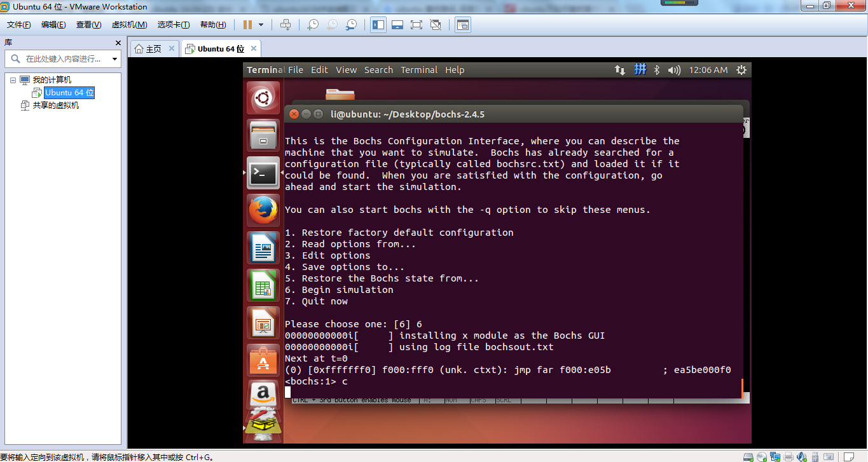The image size is (868, 462).
Task: Click the CD/DVD drive status icon
Action: (x=762, y=457)
